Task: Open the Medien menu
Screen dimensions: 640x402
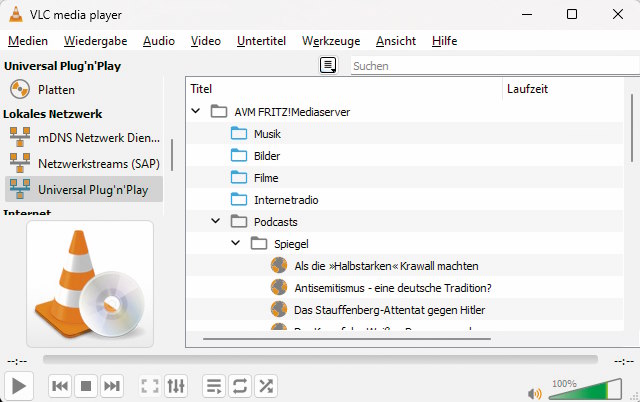Action: point(28,41)
